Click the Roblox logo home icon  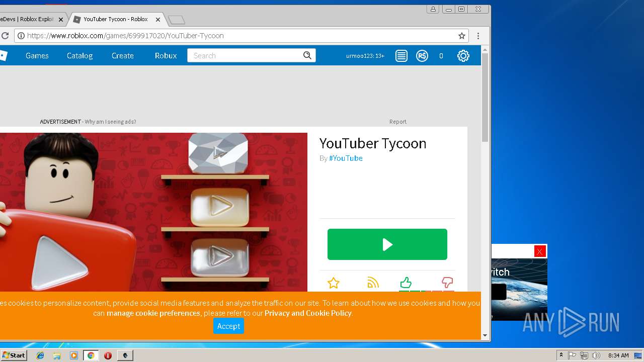[x=3, y=56]
